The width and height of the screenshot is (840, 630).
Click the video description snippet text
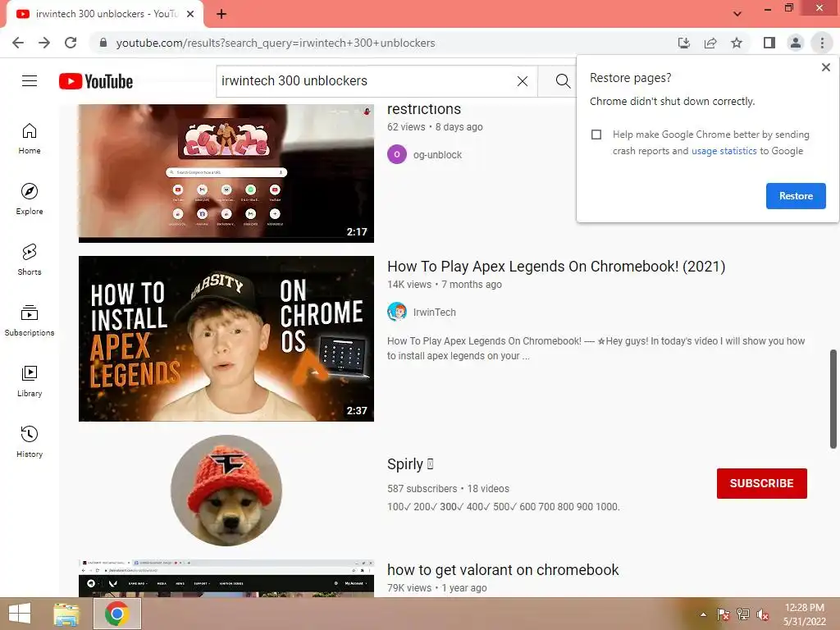596,348
